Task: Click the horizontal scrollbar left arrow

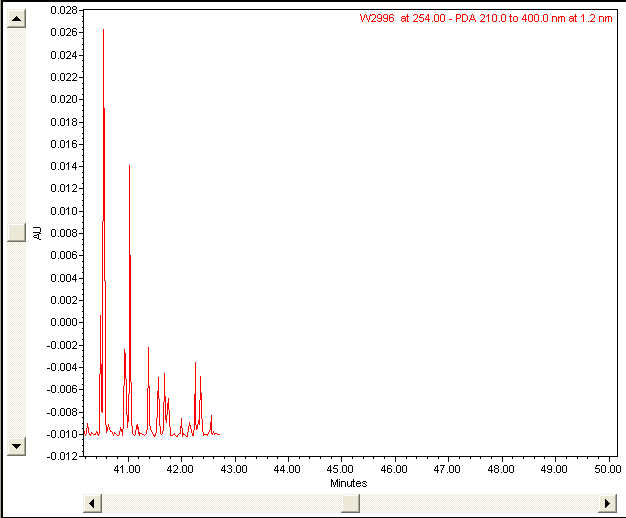Action: 92,503
